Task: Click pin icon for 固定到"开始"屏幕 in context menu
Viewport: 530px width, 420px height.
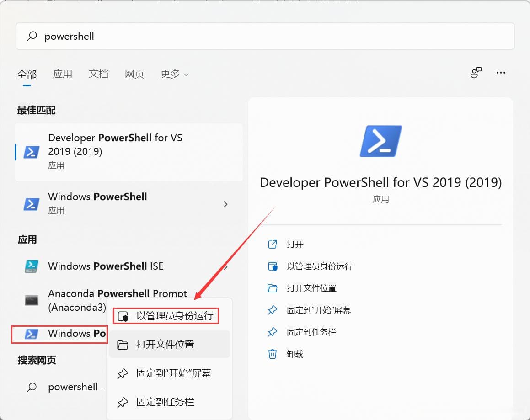Action: click(x=123, y=374)
